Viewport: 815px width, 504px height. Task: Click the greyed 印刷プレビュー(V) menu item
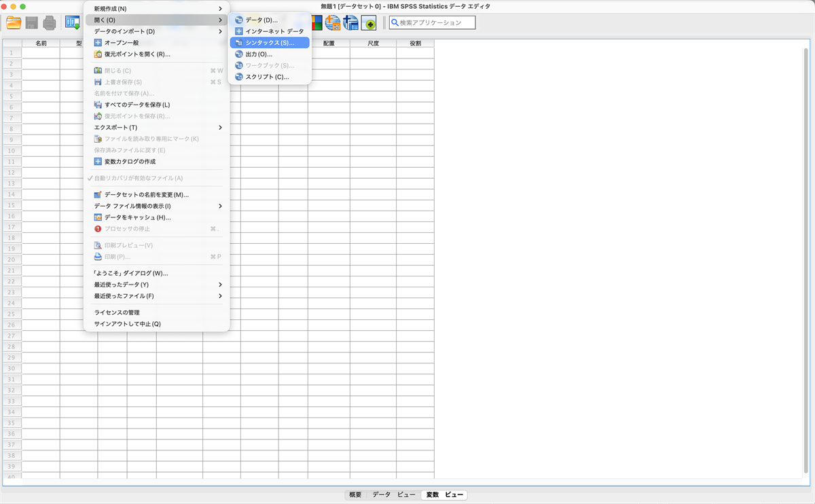[x=156, y=245]
